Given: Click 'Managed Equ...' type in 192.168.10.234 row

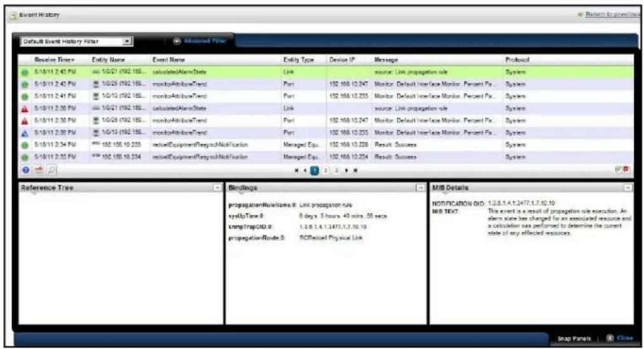Looking at the screenshot, I should pos(300,157).
